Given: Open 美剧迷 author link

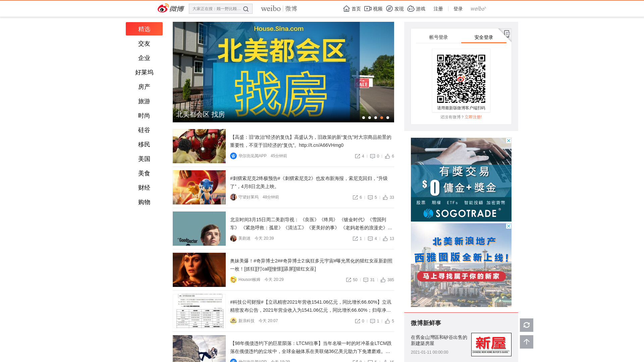Looking at the screenshot, I should tap(244, 238).
